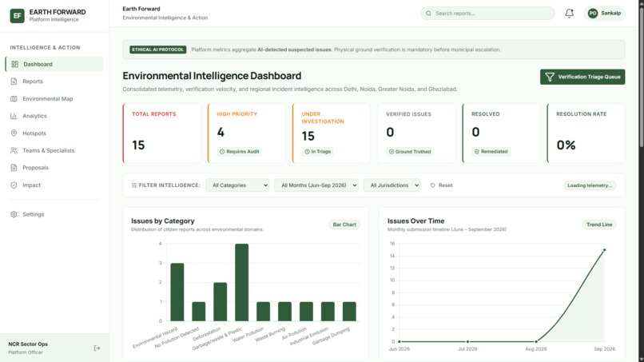This screenshot has height=362, width=644.
Task: Click the Resolution Rate 0% card
Action: (586, 133)
